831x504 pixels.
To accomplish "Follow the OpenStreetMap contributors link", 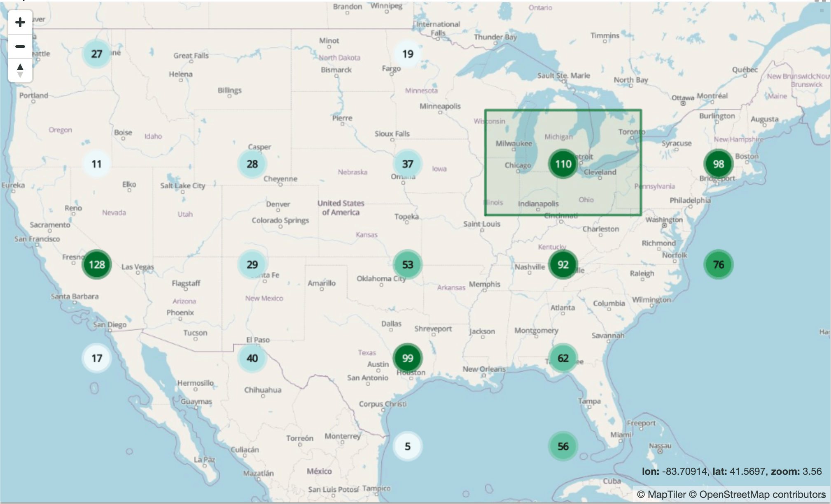I will (x=758, y=494).
